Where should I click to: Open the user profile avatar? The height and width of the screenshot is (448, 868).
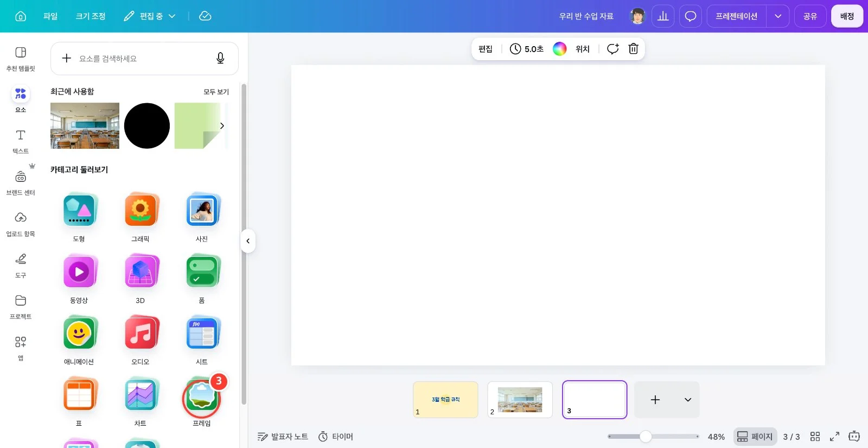[x=638, y=16]
